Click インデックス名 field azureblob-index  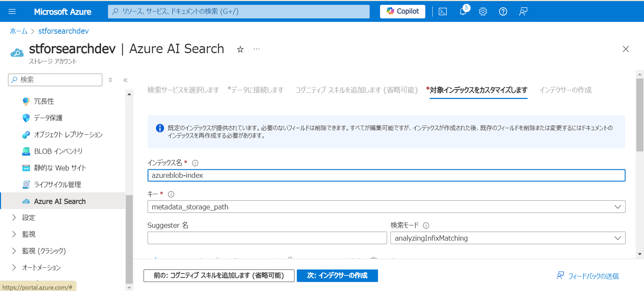(386, 175)
